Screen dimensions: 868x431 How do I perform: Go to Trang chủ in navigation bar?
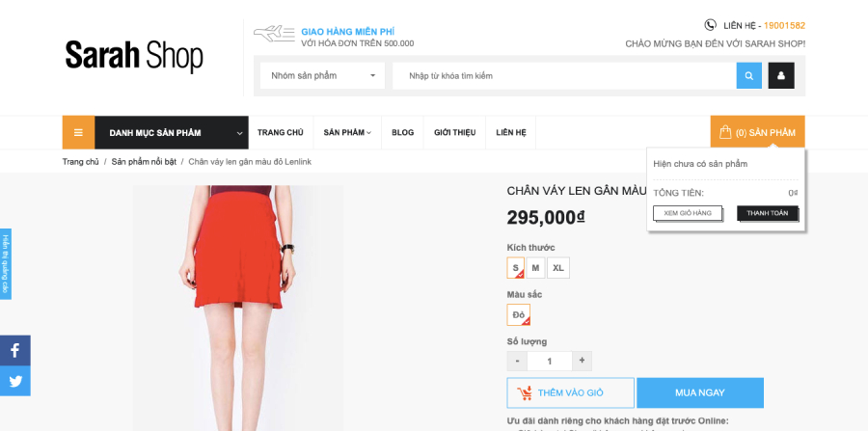(x=280, y=133)
